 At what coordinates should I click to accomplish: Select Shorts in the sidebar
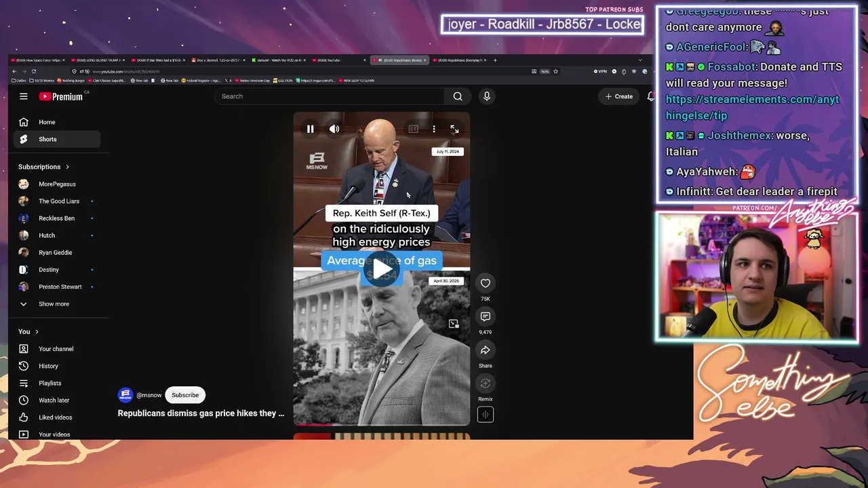(x=57, y=139)
